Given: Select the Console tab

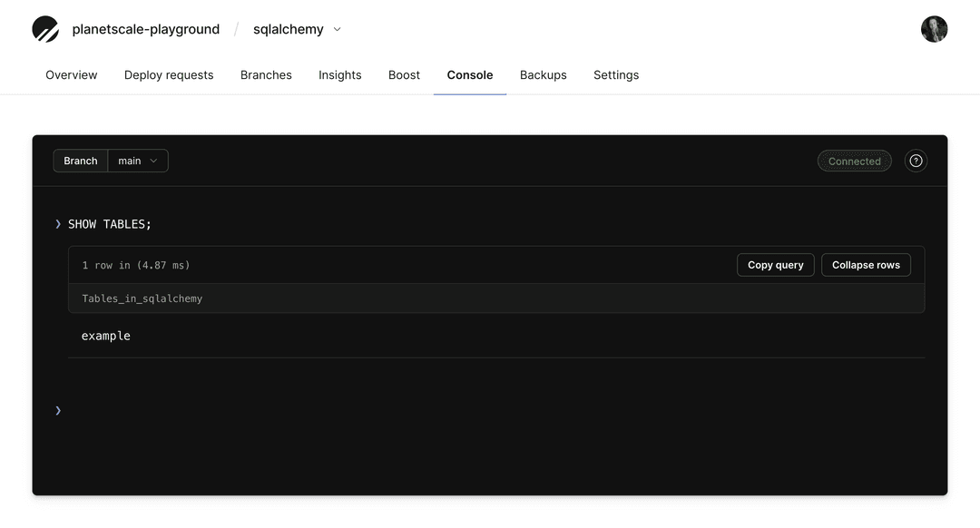Looking at the screenshot, I should pyautogui.click(x=469, y=75).
